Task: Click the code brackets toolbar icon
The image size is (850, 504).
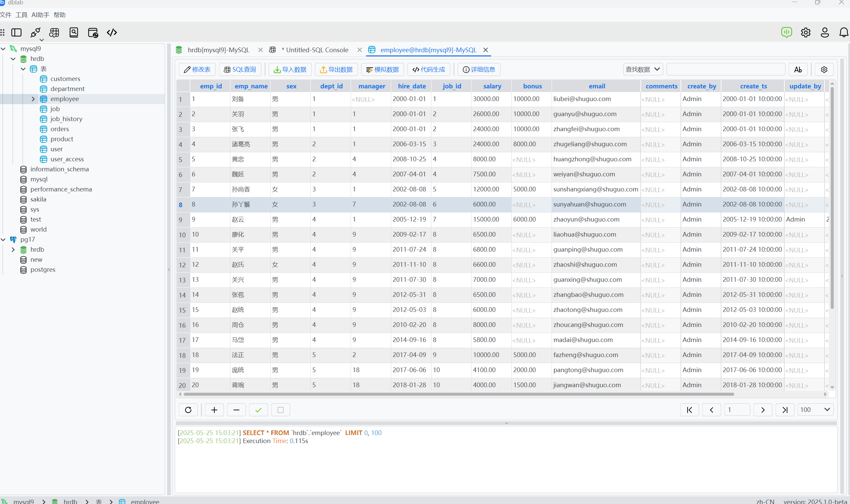Action: coord(112,32)
